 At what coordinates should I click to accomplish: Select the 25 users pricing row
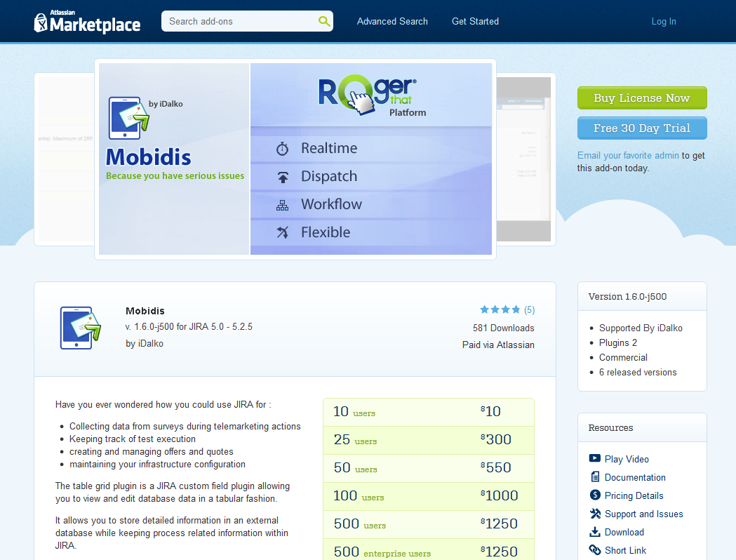[428, 440]
